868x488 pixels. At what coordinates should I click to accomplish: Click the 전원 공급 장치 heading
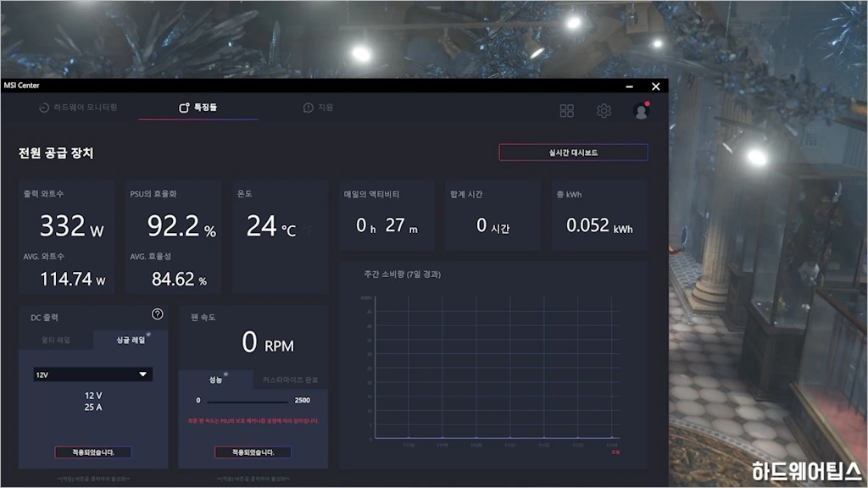(56, 152)
